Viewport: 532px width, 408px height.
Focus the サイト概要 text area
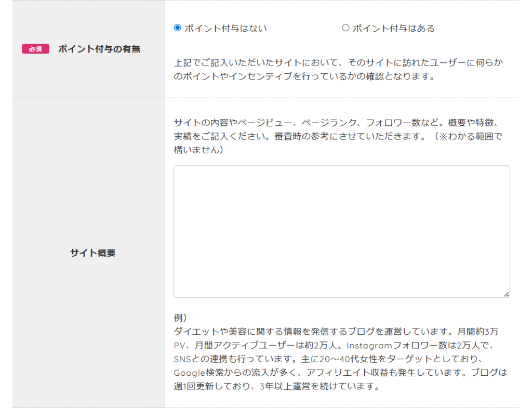tap(341, 231)
